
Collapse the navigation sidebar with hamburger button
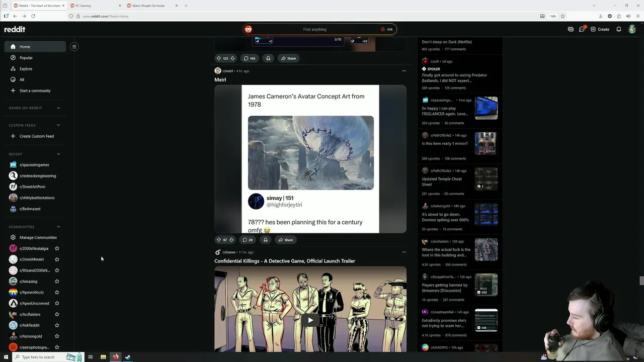point(74,47)
